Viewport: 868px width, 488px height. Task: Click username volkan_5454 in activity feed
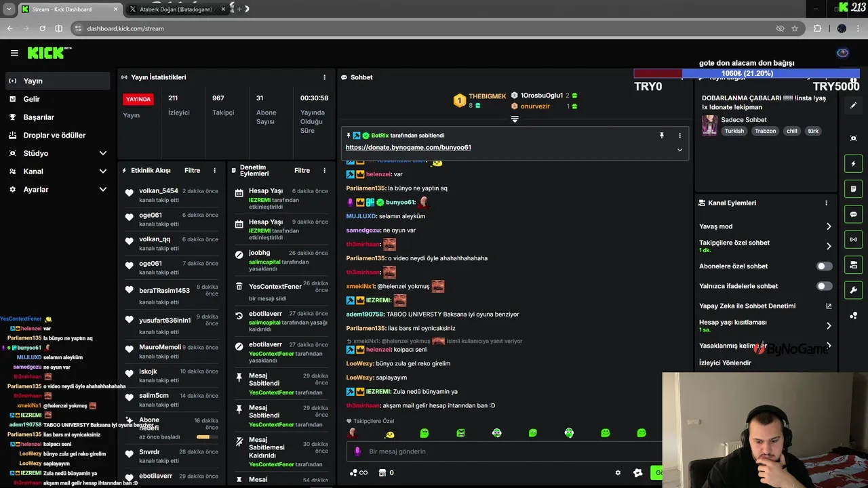(x=159, y=191)
